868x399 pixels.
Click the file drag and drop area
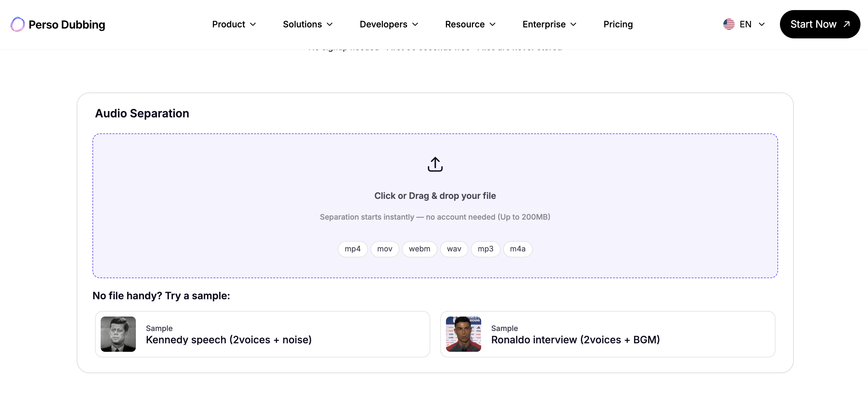[x=435, y=206]
